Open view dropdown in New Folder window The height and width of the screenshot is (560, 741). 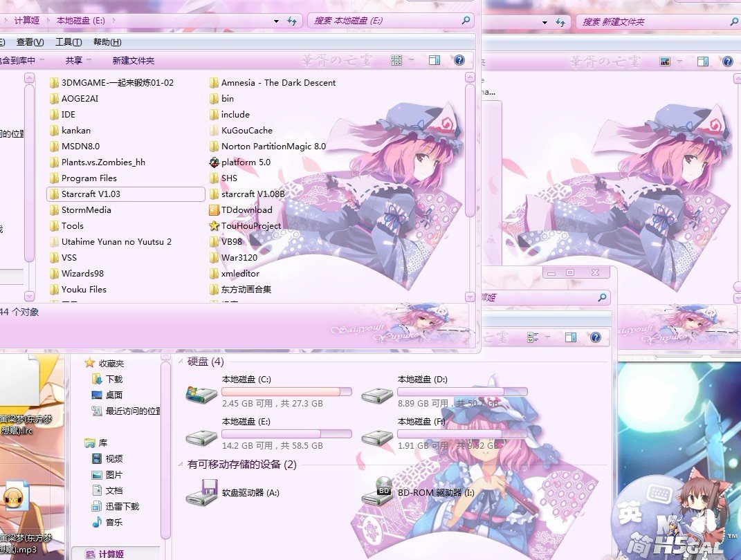pos(679,62)
